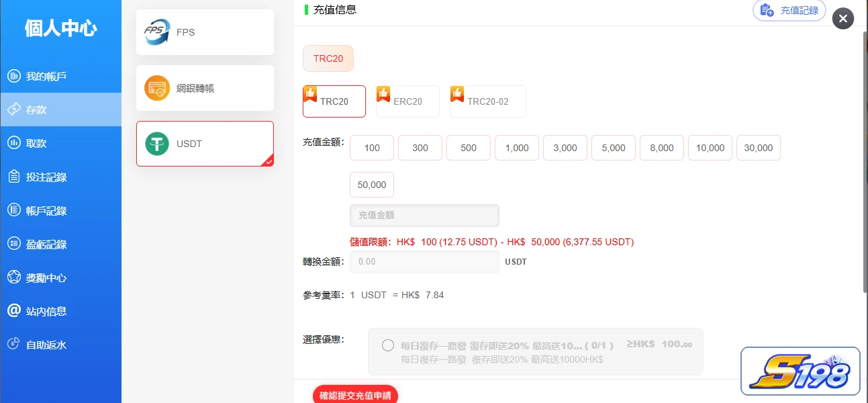Viewport: 868px width, 403px height.
Task: Click the S198 logo badge
Action: [800, 371]
